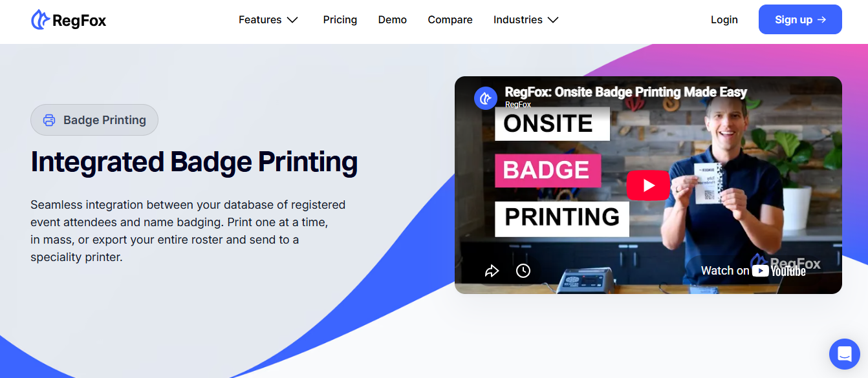This screenshot has width=868, height=378.
Task: Open the Demo page
Action: pos(393,20)
